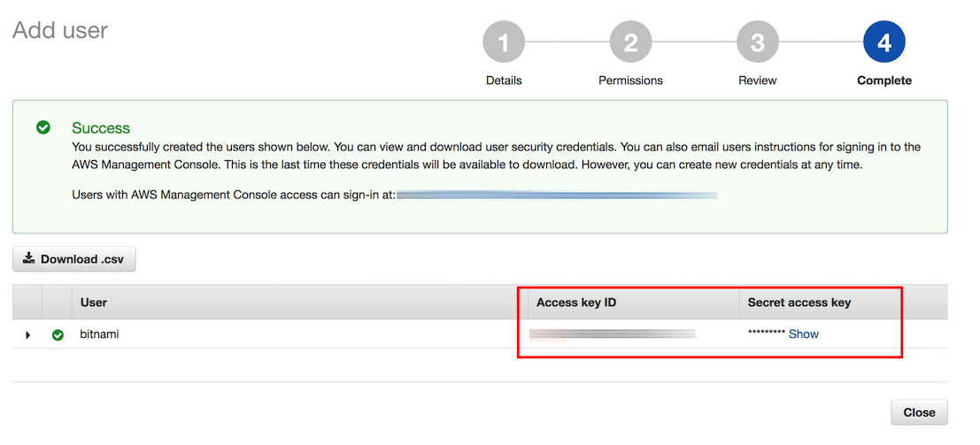
Task: Click the User column header
Action: [x=94, y=303]
